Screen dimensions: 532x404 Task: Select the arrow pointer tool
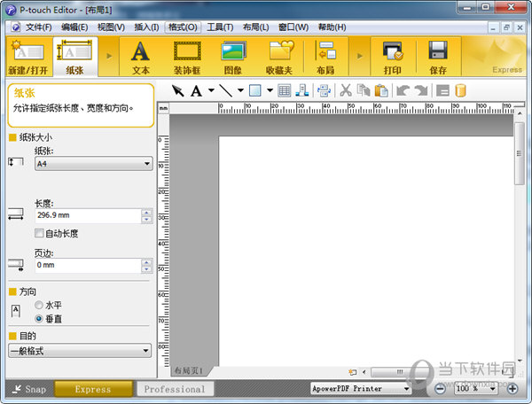click(x=177, y=90)
